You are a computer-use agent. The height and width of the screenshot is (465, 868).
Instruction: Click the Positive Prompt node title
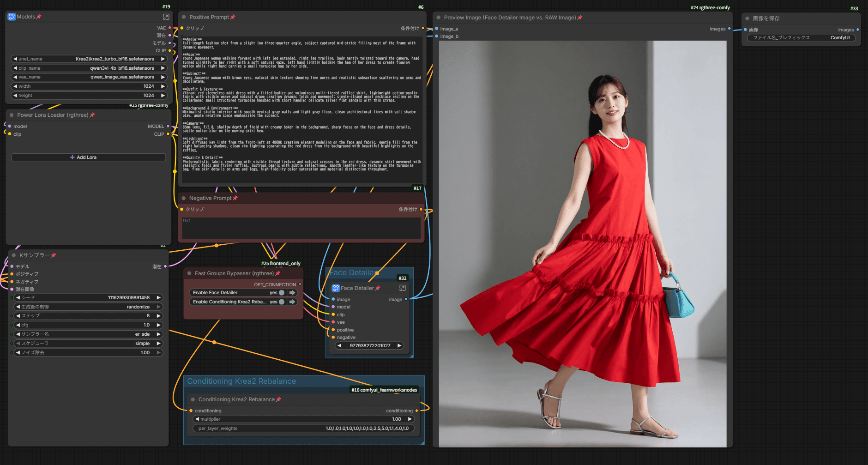(209, 17)
